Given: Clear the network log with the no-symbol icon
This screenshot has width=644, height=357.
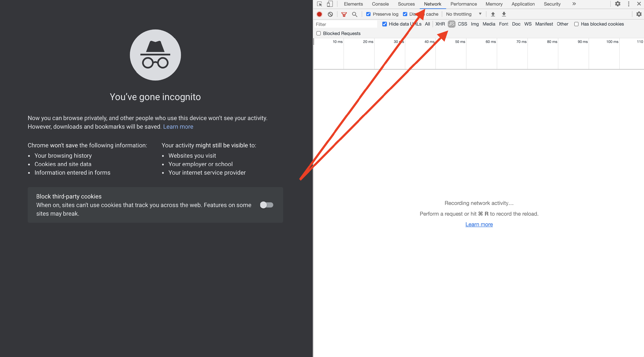Looking at the screenshot, I should pyautogui.click(x=330, y=14).
